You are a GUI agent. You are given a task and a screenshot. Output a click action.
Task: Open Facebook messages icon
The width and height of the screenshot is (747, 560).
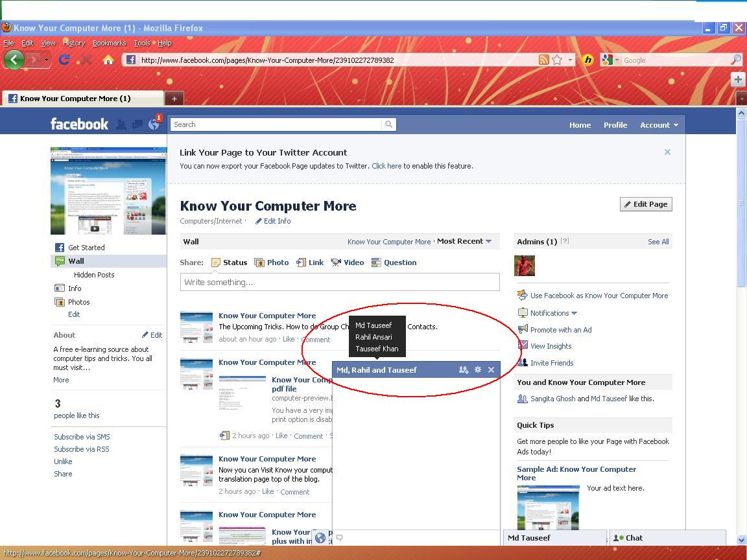pos(137,124)
